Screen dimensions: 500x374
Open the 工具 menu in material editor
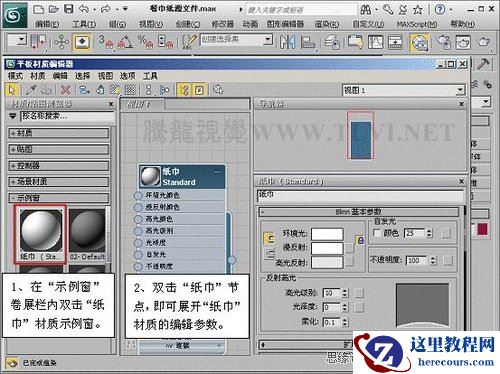(x=150, y=76)
